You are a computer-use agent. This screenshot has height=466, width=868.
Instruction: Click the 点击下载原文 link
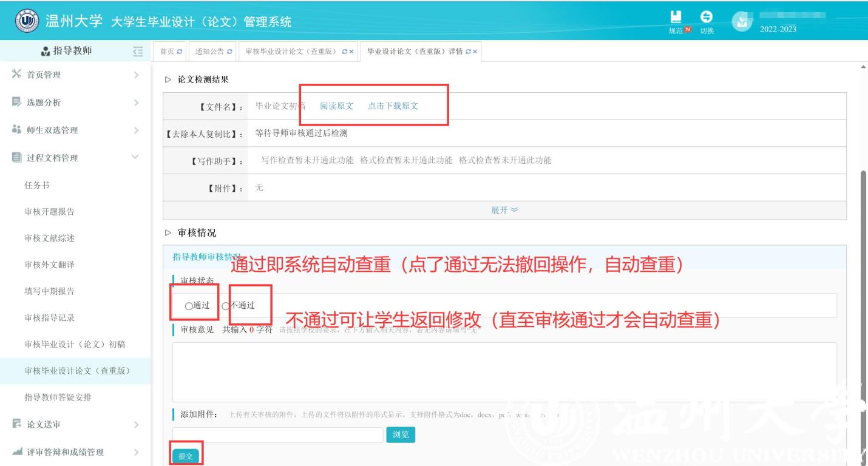tap(393, 106)
